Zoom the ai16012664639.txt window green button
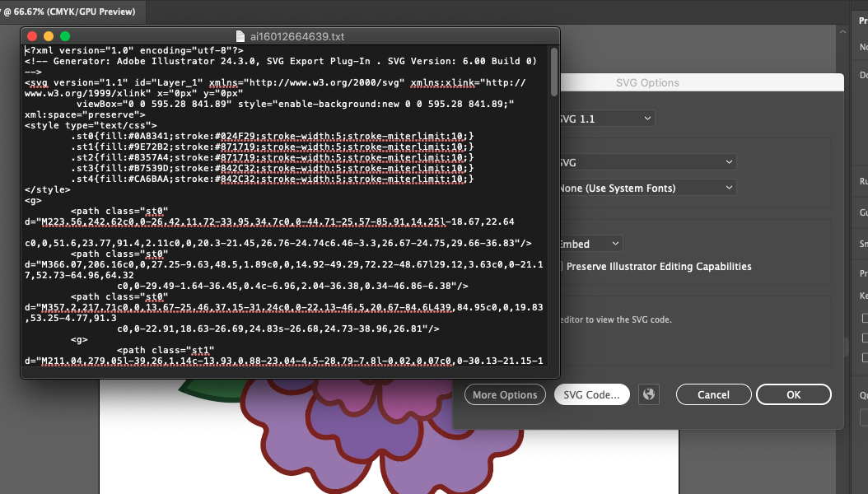The image size is (868, 494). [x=65, y=36]
